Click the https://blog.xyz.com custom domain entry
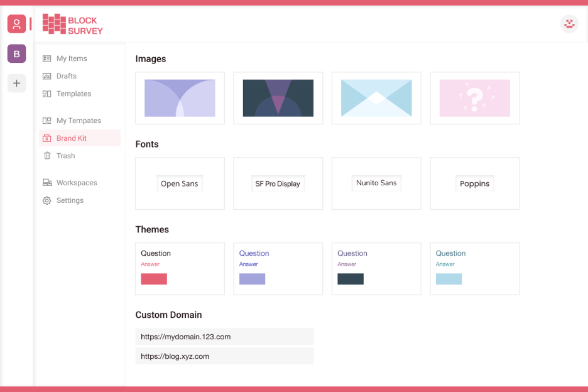This screenshot has height=392, width=588. click(224, 356)
